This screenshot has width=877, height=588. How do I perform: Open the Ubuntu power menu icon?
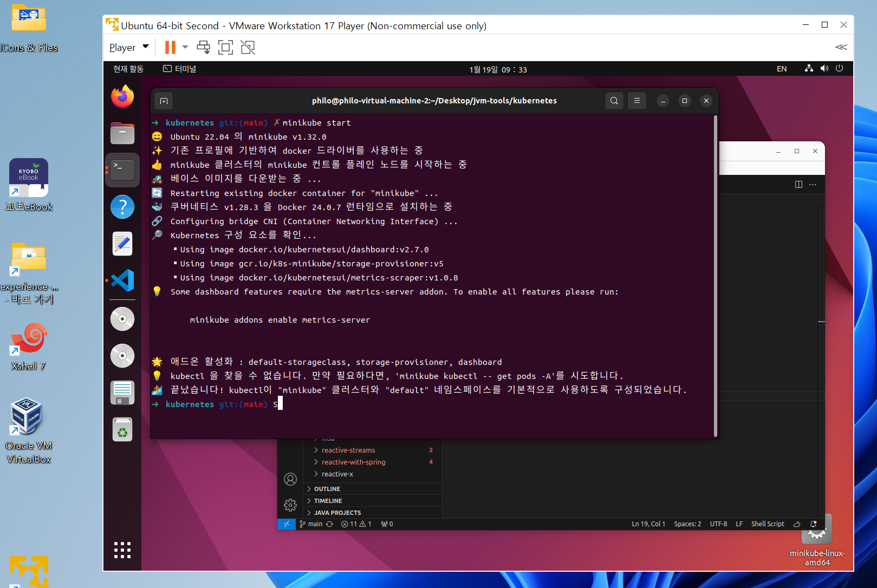[840, 68]
